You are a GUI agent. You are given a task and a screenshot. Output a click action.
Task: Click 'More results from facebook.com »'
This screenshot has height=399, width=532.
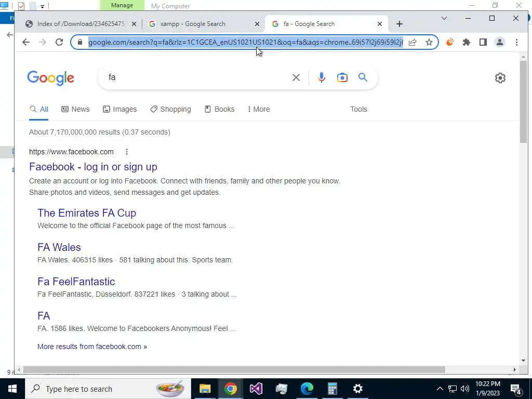[x=92, y=347]
